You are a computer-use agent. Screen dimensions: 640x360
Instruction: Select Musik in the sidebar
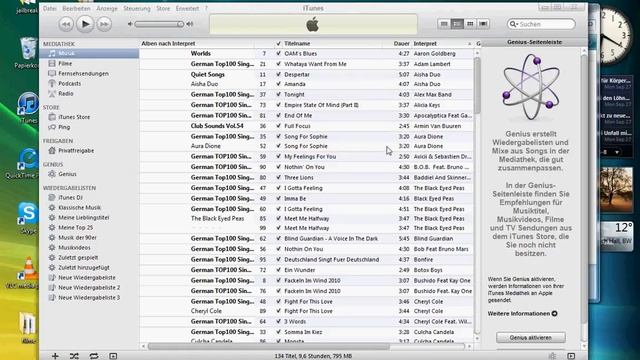coord(89,53)
